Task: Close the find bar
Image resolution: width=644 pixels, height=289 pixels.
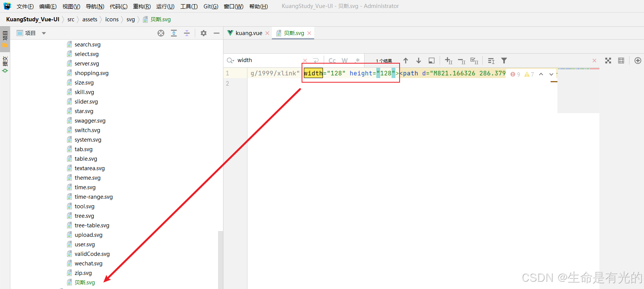Action: (x=594, y=61)
